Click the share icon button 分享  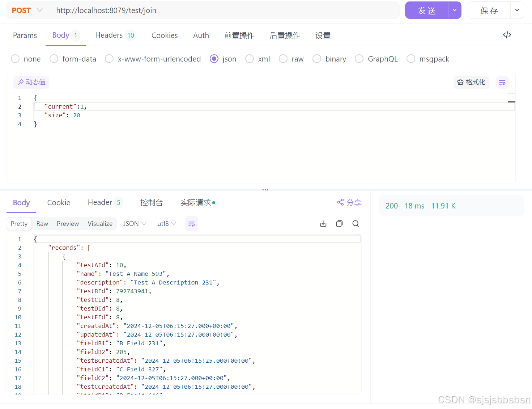[x=349, y=202]
